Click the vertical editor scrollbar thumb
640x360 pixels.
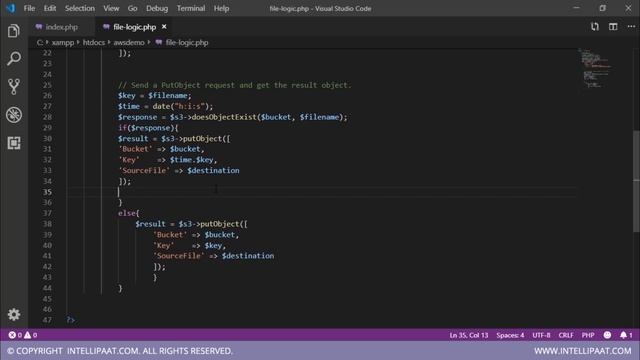636,181
